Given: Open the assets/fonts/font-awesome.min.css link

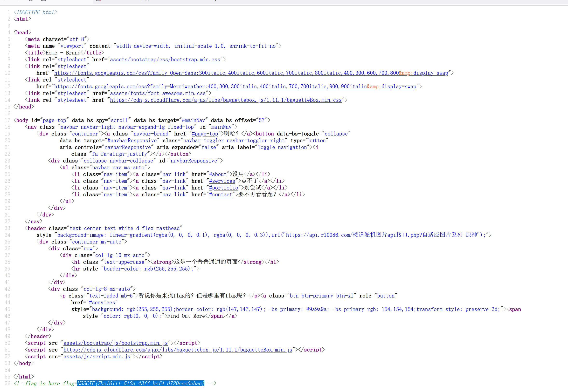Looking at the screenshot, I should click(158, 93).
